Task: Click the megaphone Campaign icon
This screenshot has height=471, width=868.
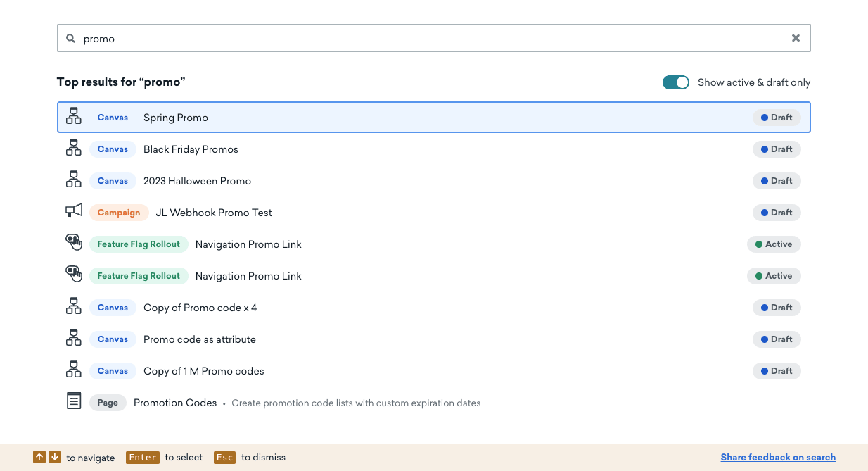Action: (x=74, y=212)
